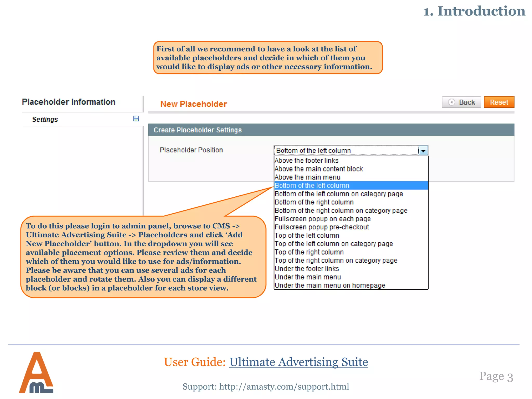Click the '1. Introduction' heading

(474, 11)
